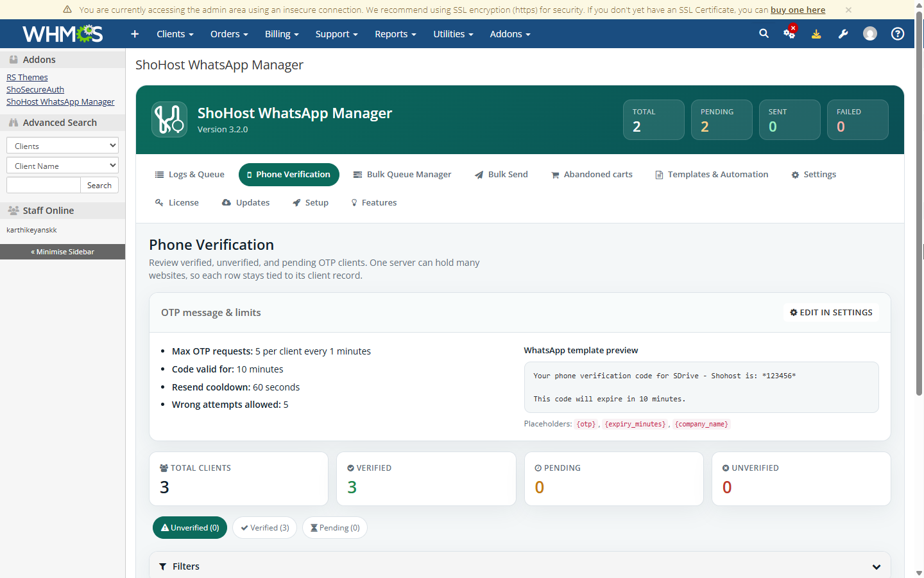Open the WHMCS search magnifier icon
The width and height of the screenshot is (924, 578).
764,33
